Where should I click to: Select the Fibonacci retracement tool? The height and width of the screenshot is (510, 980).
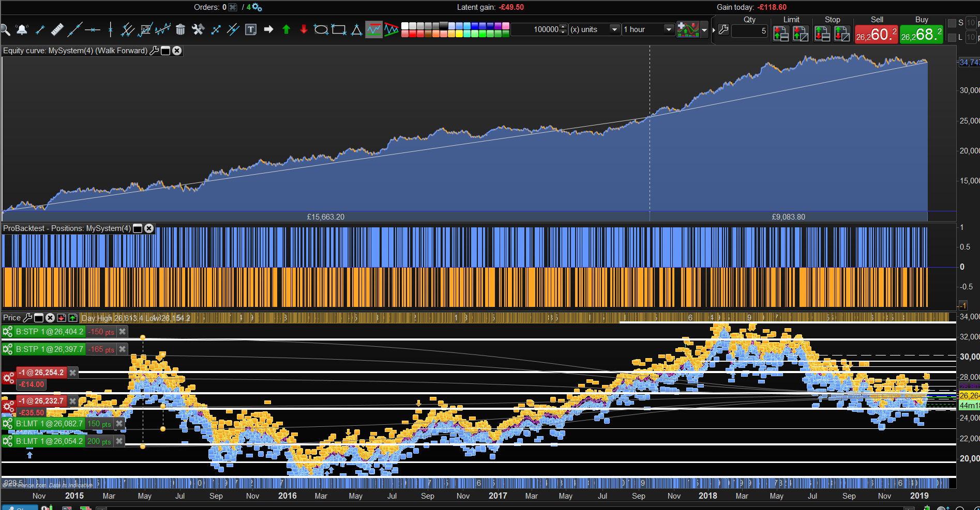[x=145, y=29]
